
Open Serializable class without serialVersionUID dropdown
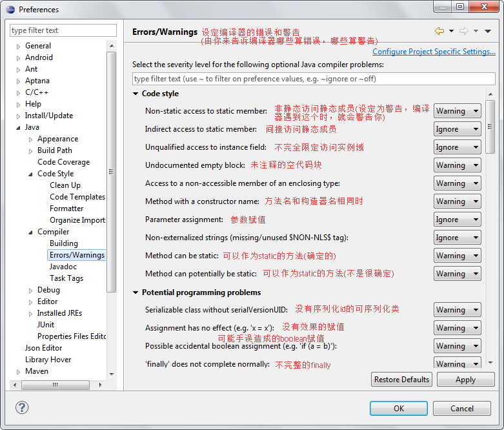click(457, 310)
